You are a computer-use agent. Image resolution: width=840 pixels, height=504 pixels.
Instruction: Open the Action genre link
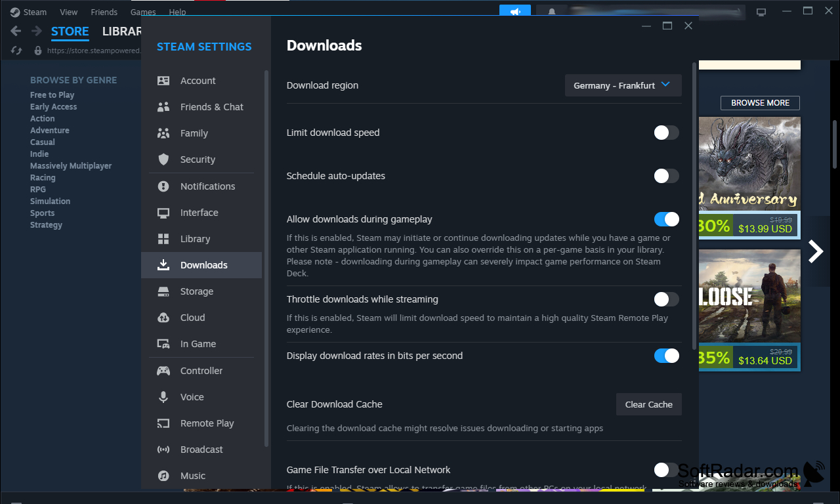(x=43, y=119)
